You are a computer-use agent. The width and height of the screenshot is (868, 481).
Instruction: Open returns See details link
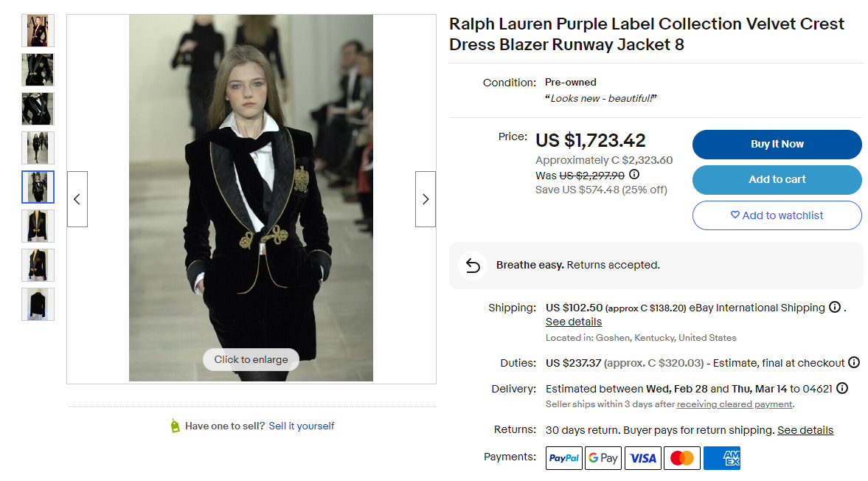805,430
